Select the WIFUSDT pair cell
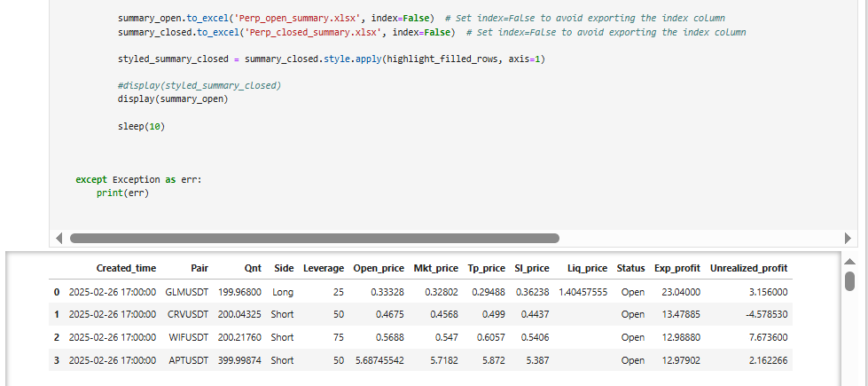The width and height of the screenshot is (868, 386). [x=188, y=337]
